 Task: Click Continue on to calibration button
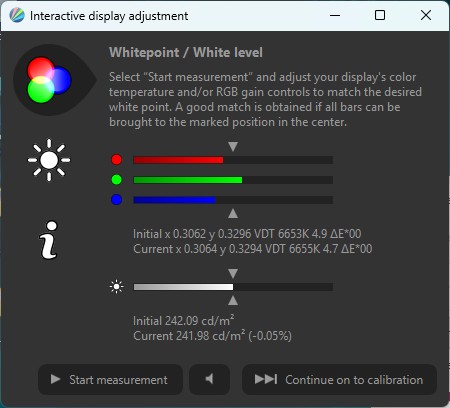tap(339, 379)
